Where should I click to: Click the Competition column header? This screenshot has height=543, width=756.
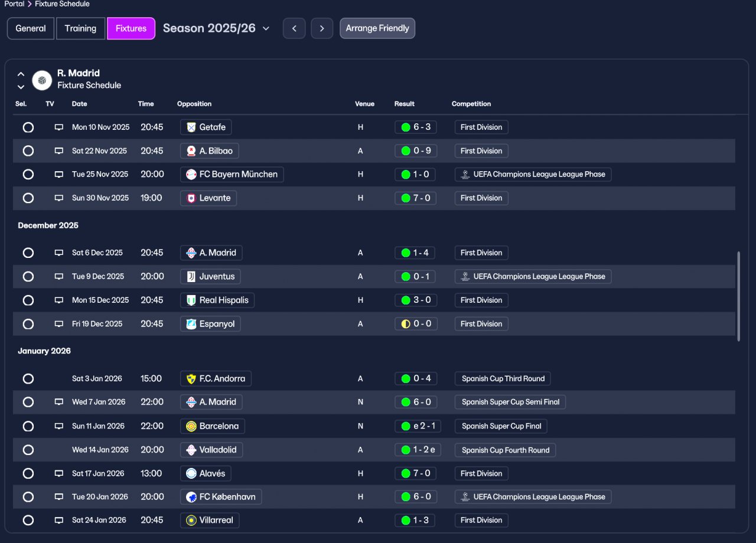[471, 104]
